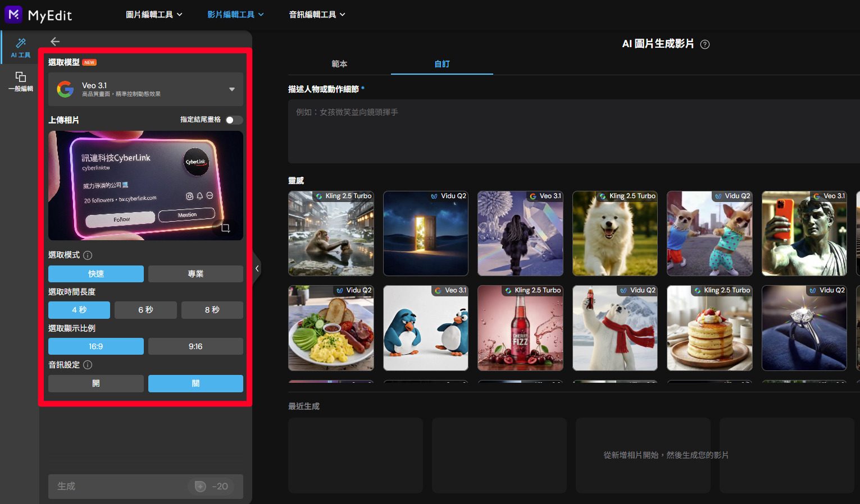Click the 生成 button

point(145,487)
